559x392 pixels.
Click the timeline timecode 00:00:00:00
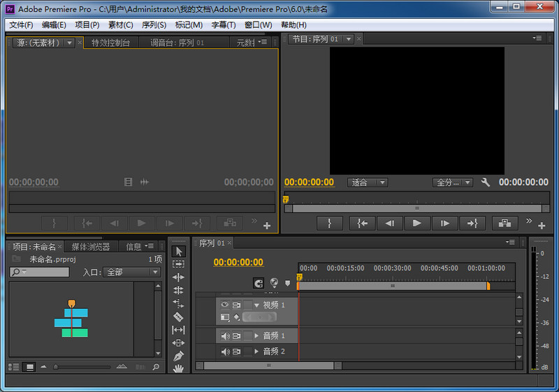pyautogui.click(x=238, y=262)
